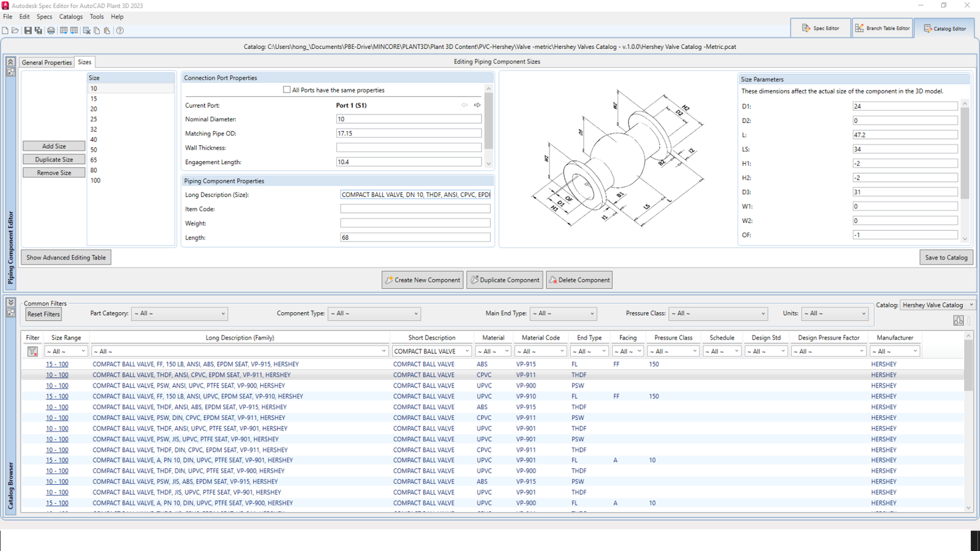The width and height of the screenshot is (980, 551).
Task: Enable All Ports have same properties
Action: 287,90
